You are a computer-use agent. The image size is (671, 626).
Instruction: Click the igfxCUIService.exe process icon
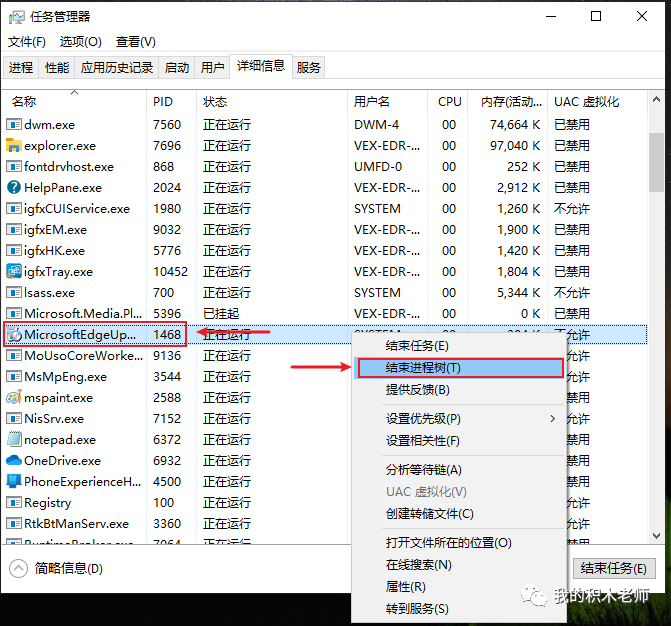pos(14,208)
